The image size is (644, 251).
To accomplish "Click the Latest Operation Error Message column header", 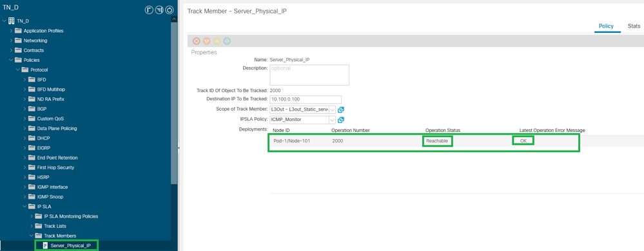I will 552,131.
